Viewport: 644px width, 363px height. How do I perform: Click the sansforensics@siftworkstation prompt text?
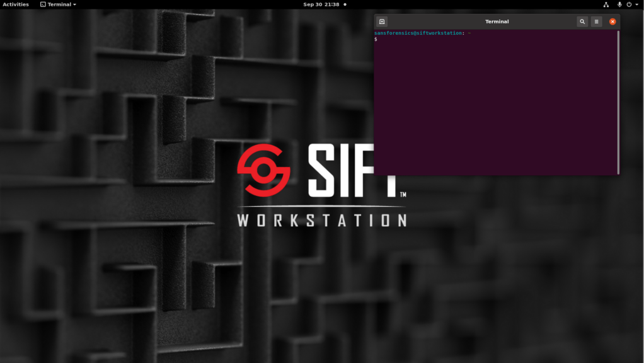point(418,33)
